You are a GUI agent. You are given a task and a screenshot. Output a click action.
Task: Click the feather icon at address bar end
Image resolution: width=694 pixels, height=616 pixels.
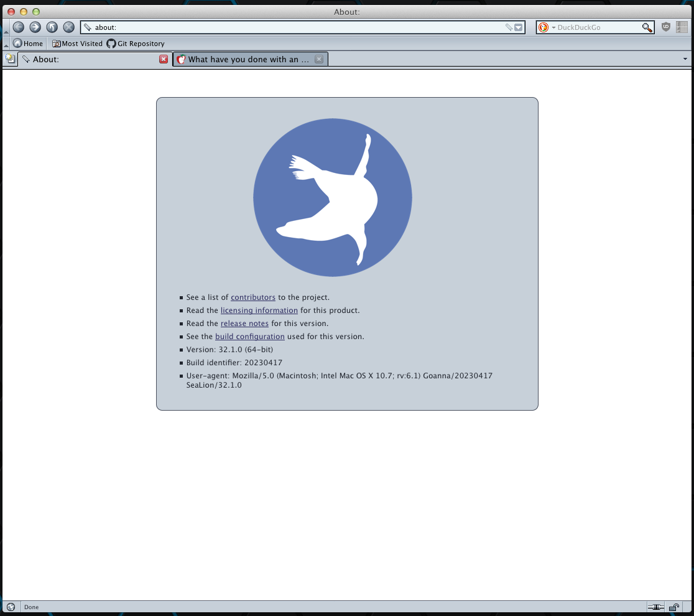[x=509, y=27]
